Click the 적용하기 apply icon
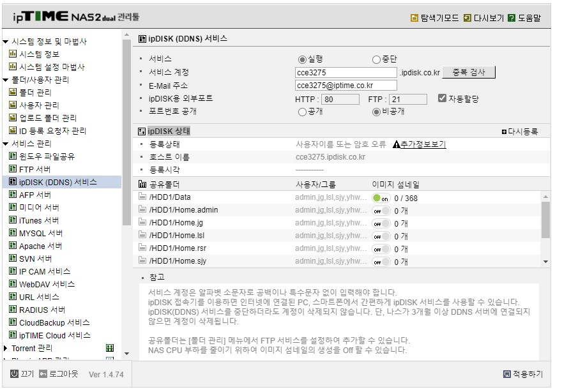 click(x=507, y=374)
